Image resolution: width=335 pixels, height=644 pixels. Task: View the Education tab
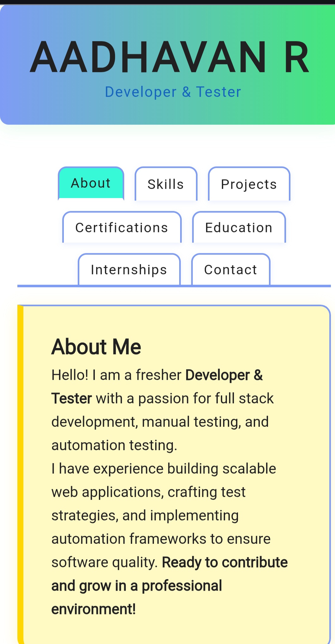tap(239, 228)
